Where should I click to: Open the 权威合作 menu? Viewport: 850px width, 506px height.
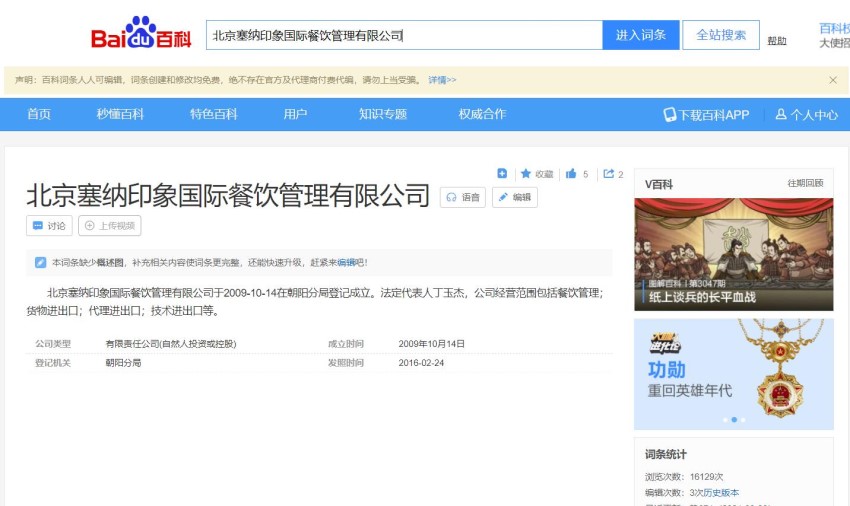[482, 114]
